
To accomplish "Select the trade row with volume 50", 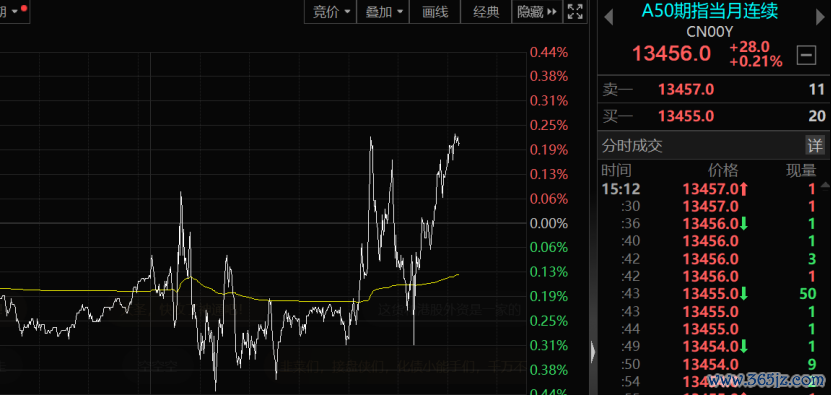I will pyautogui.click(x=713, y=293).
